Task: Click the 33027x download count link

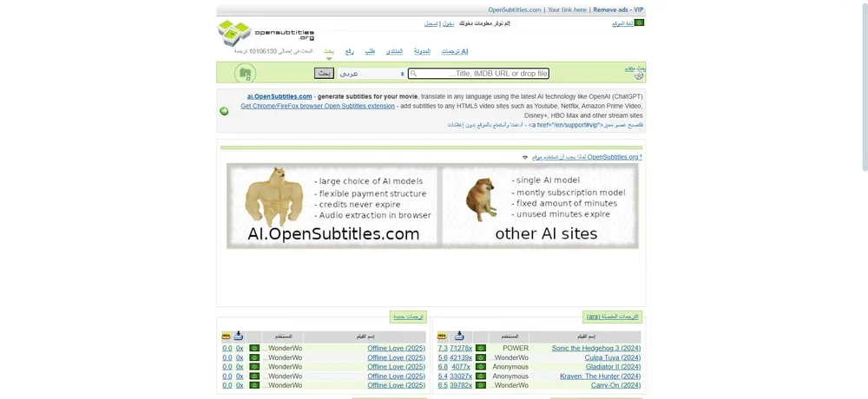Action: [461, 376]
